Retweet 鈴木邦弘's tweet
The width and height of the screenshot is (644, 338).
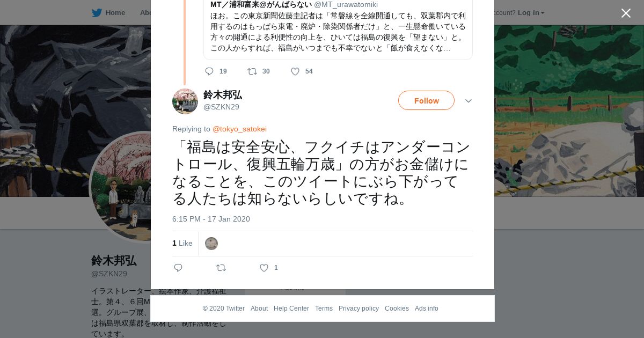(x=221, y=268)
